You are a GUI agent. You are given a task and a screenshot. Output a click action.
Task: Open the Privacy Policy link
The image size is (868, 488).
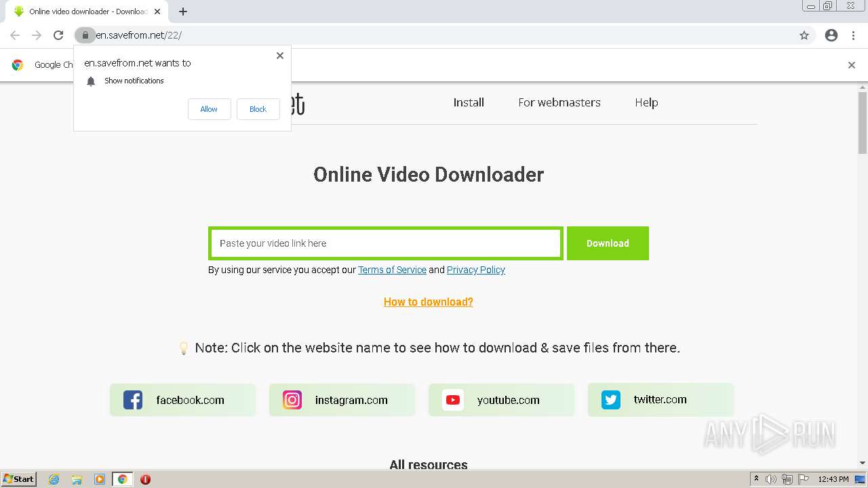[x=476, y=270]
